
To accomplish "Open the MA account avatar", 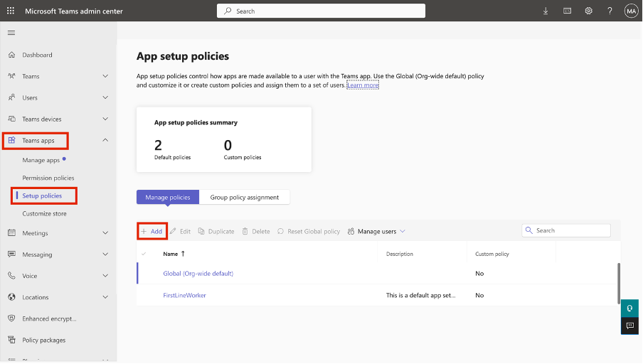I will point(631,11).
